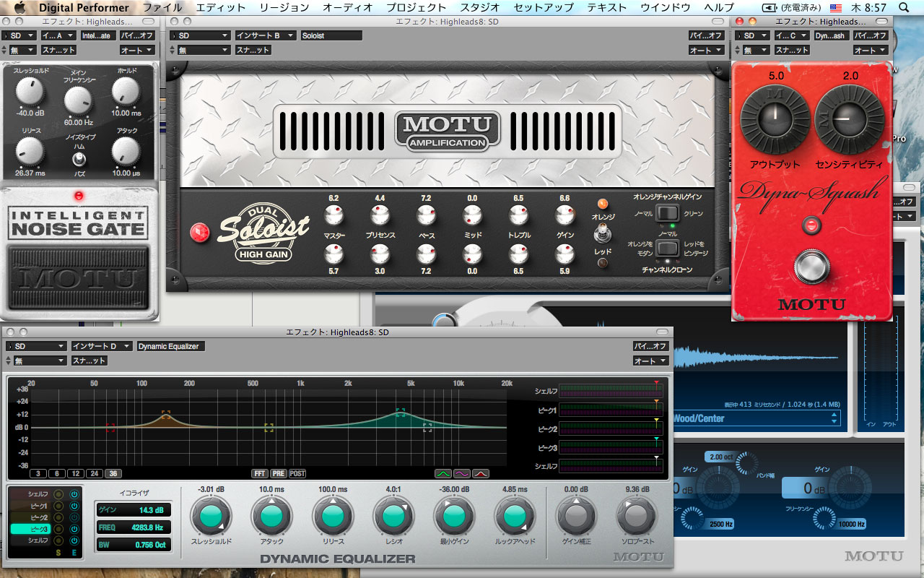The height and width of the screenshot is (578, 924).
Task: Open the インサート D insert dropdown
Action: [x=102, y=346]
